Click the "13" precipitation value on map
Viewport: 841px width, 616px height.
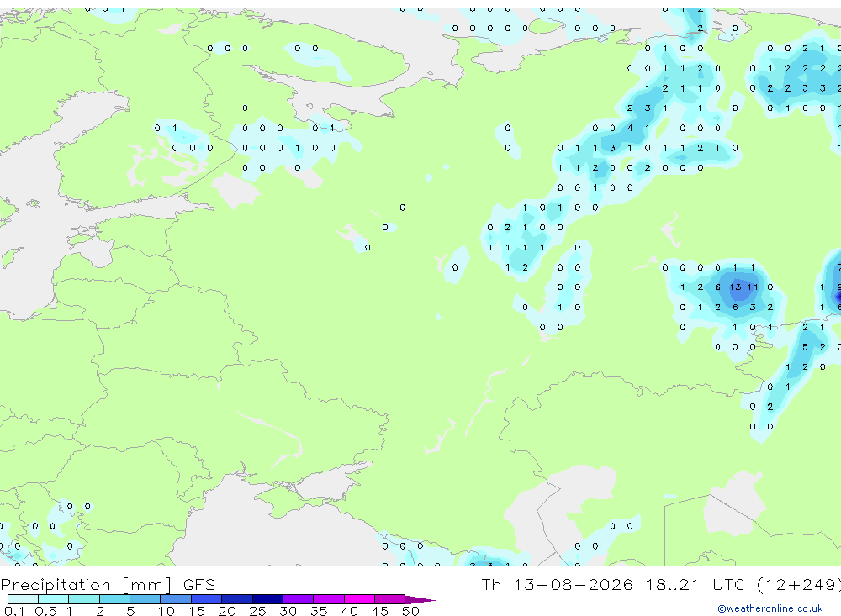pos(735,287)
